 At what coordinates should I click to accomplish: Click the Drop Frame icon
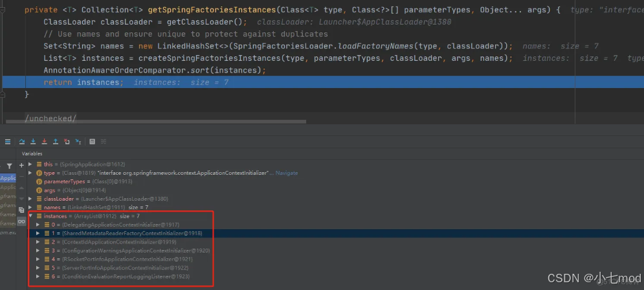point(67,141)
